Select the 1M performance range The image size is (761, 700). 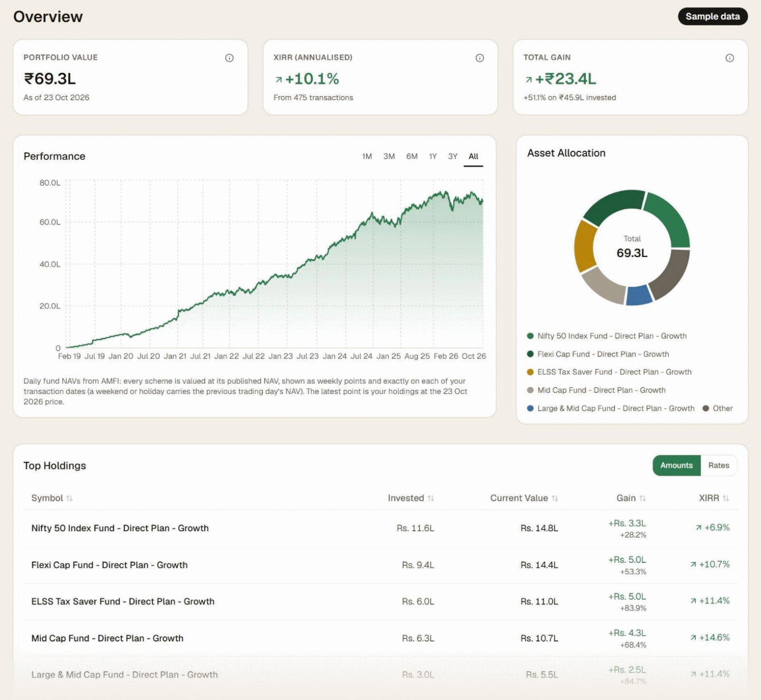point(367,156)
